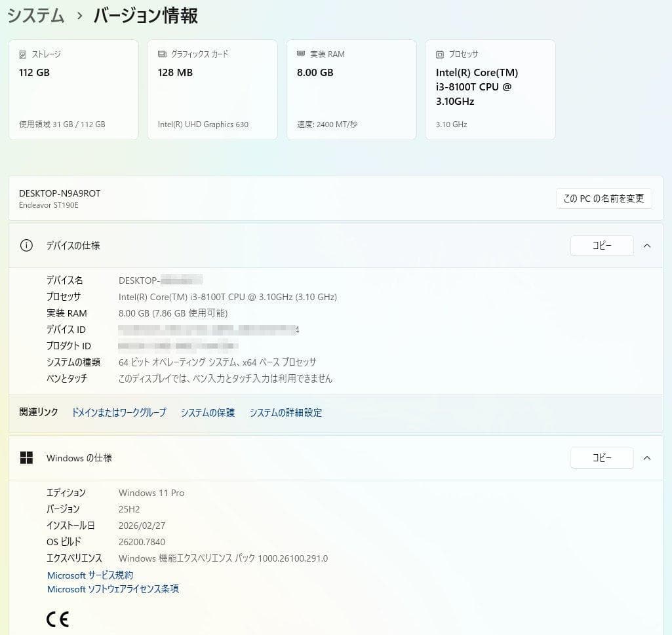Select 8.00 GB (7.86 GB 使用可能) value

(x=172, y=313)
